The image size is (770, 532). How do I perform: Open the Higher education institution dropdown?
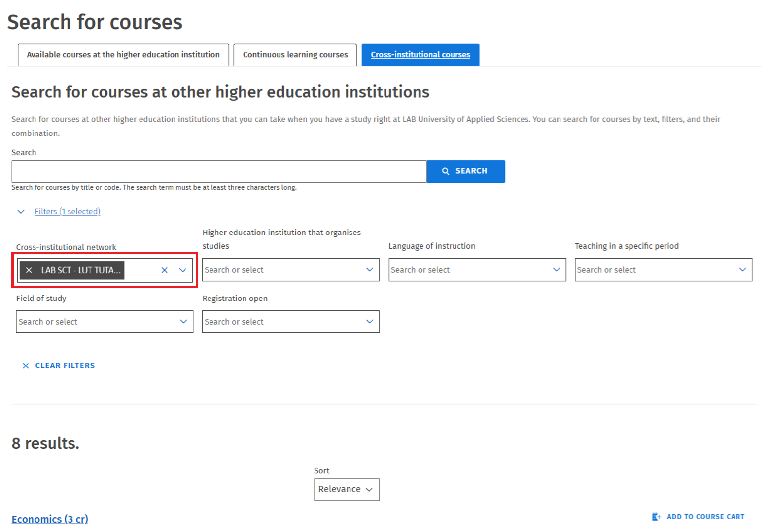[x=291, y=270]
